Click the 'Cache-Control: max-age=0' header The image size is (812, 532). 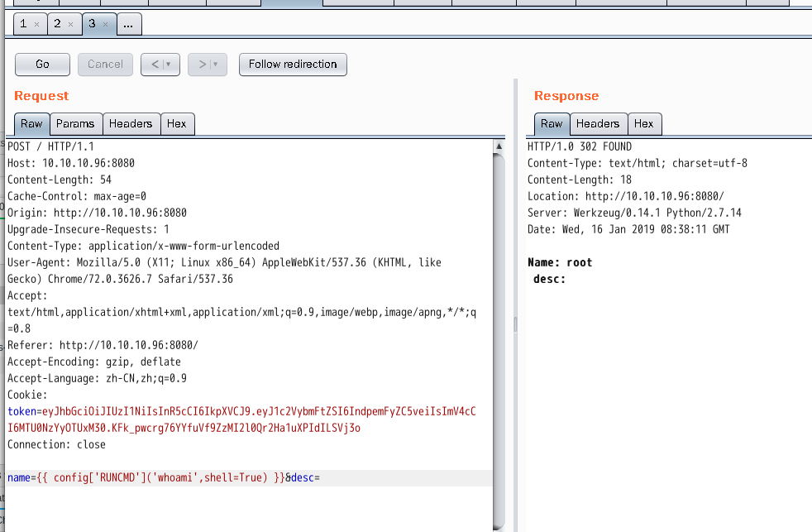(77, 196)
